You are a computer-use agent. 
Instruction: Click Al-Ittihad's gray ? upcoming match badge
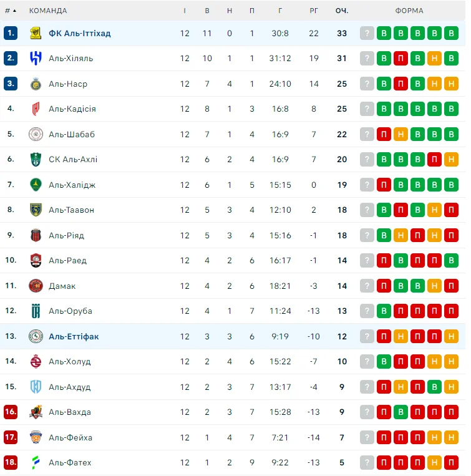(367, 33)
